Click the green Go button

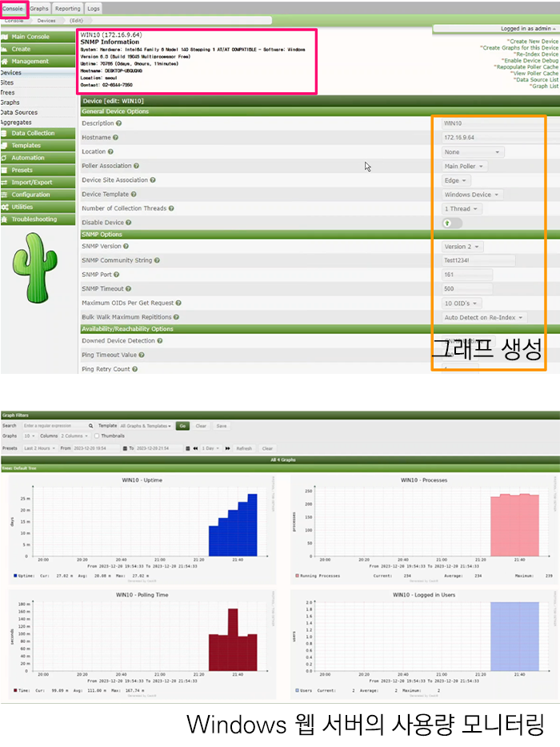[182, 426]
